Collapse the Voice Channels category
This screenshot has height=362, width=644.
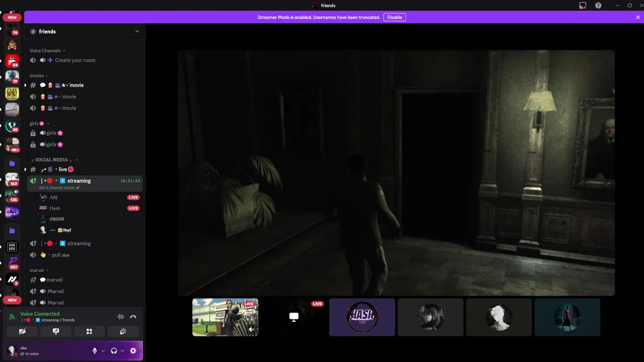(x=47, y=50)
